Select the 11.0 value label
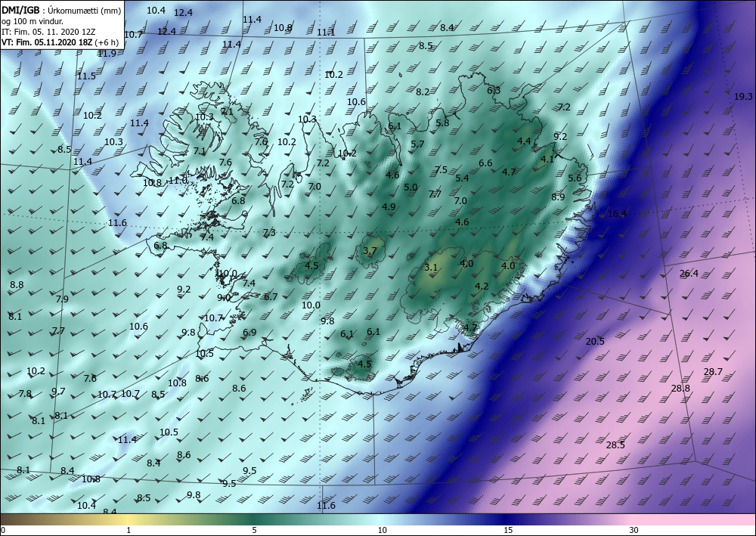The height and width of the screenshot is (536, 756). (178, 180)
